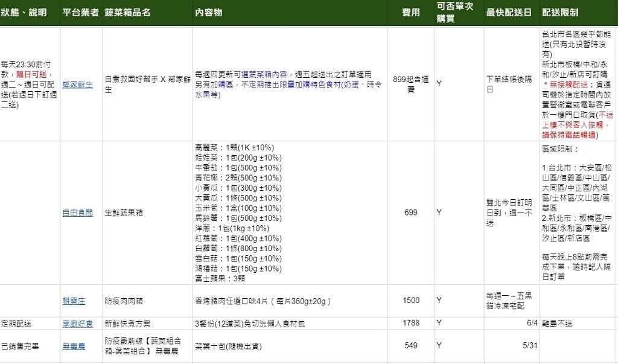
Task: Click the cell showing price 1788
Action: click(x=411, y=324)
